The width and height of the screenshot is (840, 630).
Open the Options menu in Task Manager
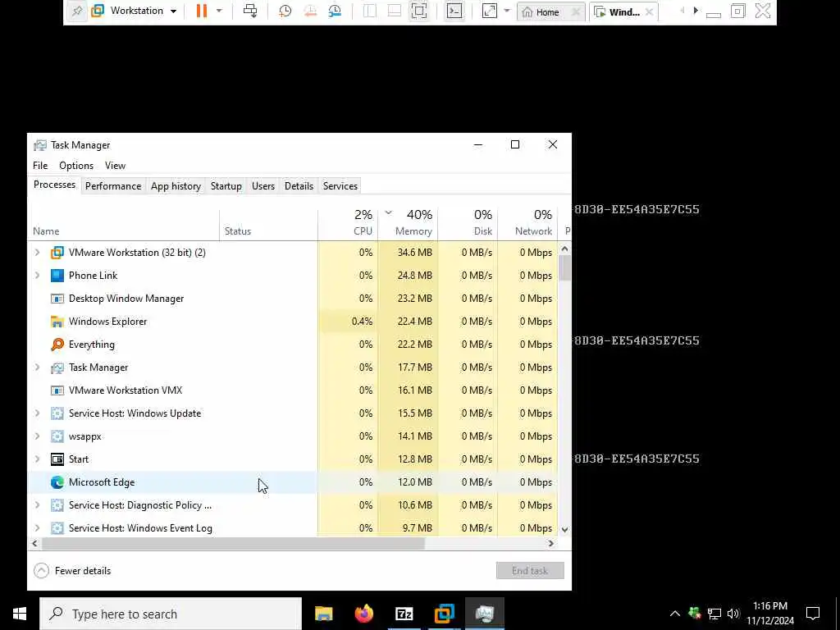pos(76,166)
